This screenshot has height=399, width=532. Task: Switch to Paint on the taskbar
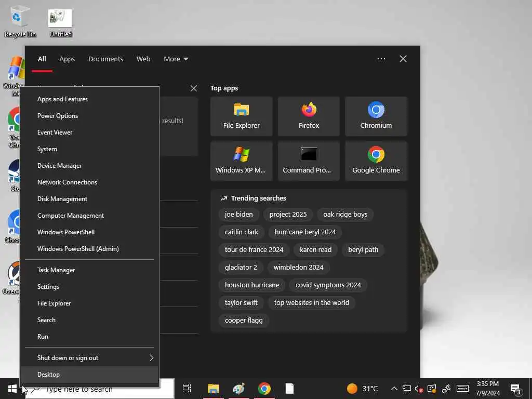[239, 389]
